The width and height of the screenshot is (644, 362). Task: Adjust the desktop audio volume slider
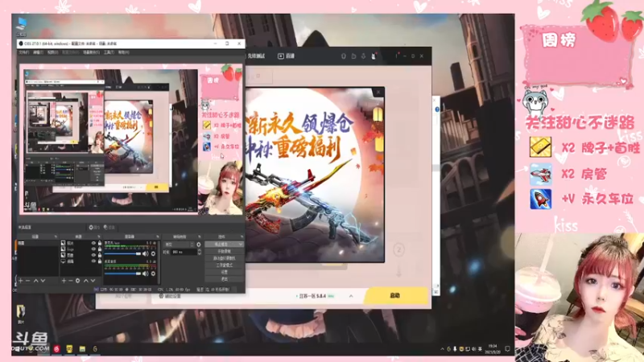pyautogui.click(x=123, y=274)
